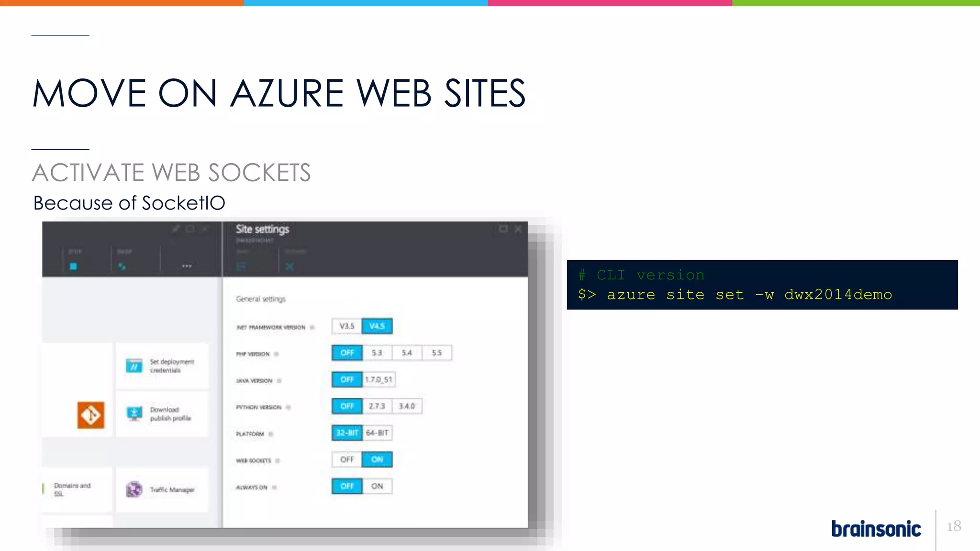Open the three-dots more commands menu
The height and width of the screenshot is (551, 980).
(187, 266)
